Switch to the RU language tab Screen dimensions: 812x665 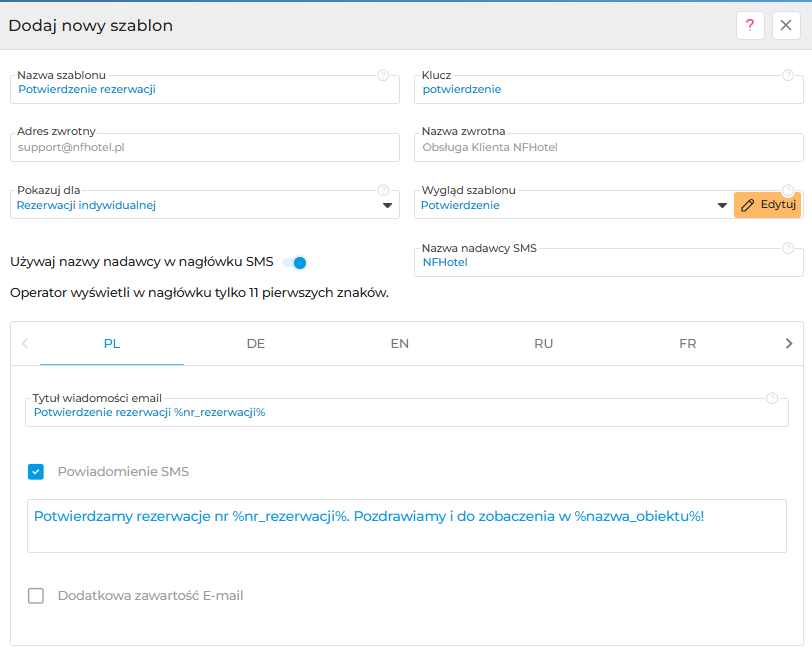544,344
